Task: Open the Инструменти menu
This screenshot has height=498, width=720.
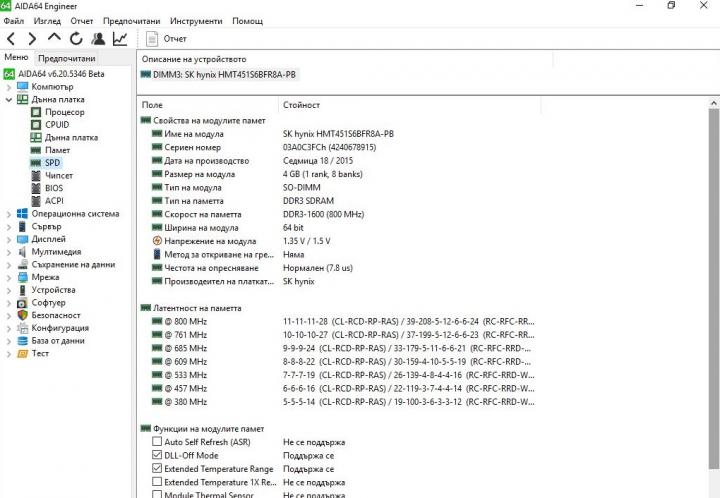Action: (196, 21)
